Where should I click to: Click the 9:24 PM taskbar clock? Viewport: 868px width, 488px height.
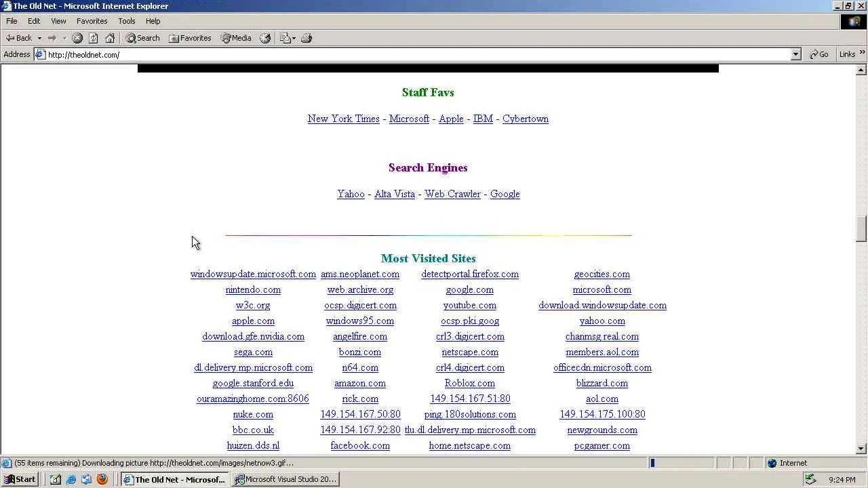(x=842, y=480)
